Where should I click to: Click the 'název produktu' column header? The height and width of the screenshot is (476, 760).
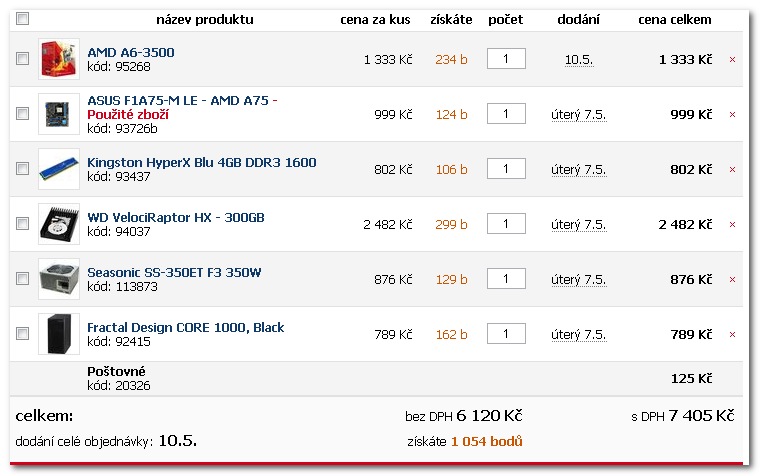pos(205,20)
